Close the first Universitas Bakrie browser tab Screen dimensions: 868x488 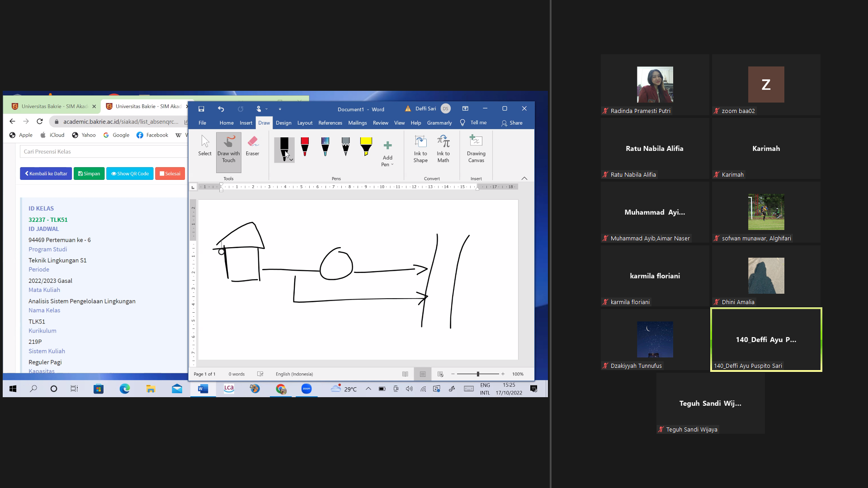(94, 107)
